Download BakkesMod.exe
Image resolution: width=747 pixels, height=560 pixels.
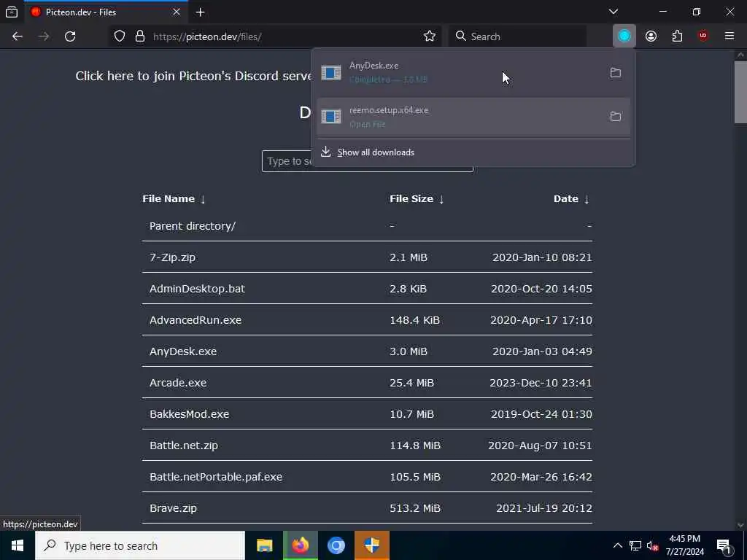tap(189, 414)
